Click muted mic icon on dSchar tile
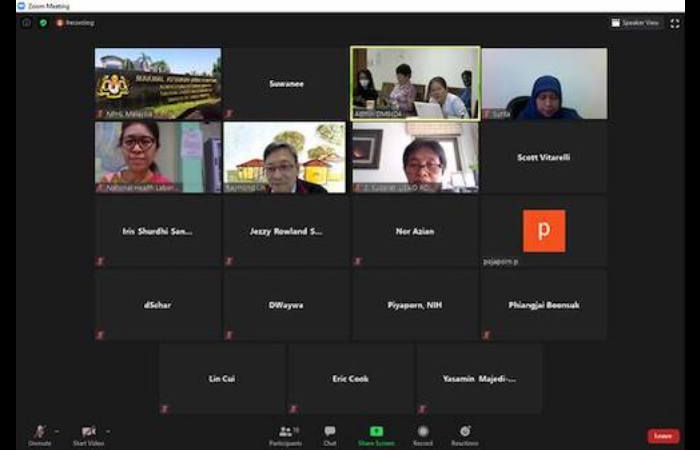700x450 pixels. pyautogui.click(x=100, y=335)
